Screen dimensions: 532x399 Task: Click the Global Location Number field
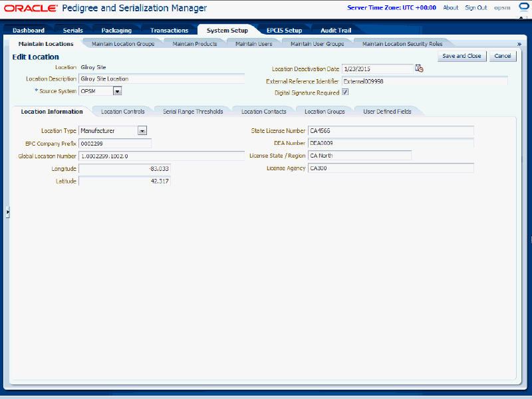[162, 156]
